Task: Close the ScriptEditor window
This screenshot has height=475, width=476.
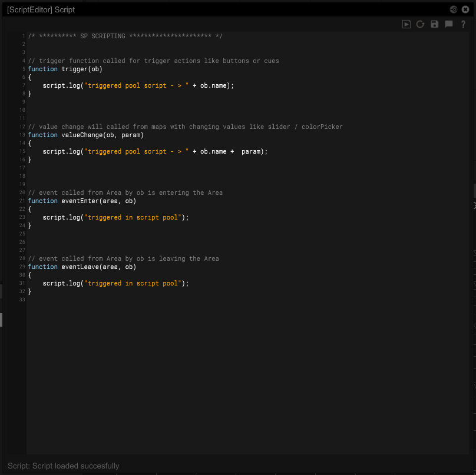Action: click(x=465, y=9)
